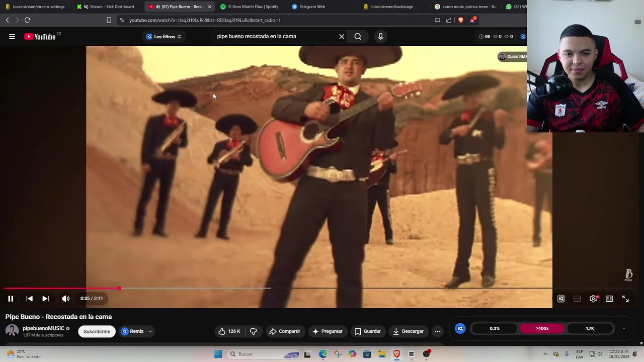644x362 pixels.
Task: Skip to the previous video
Action: pos(29,299)
